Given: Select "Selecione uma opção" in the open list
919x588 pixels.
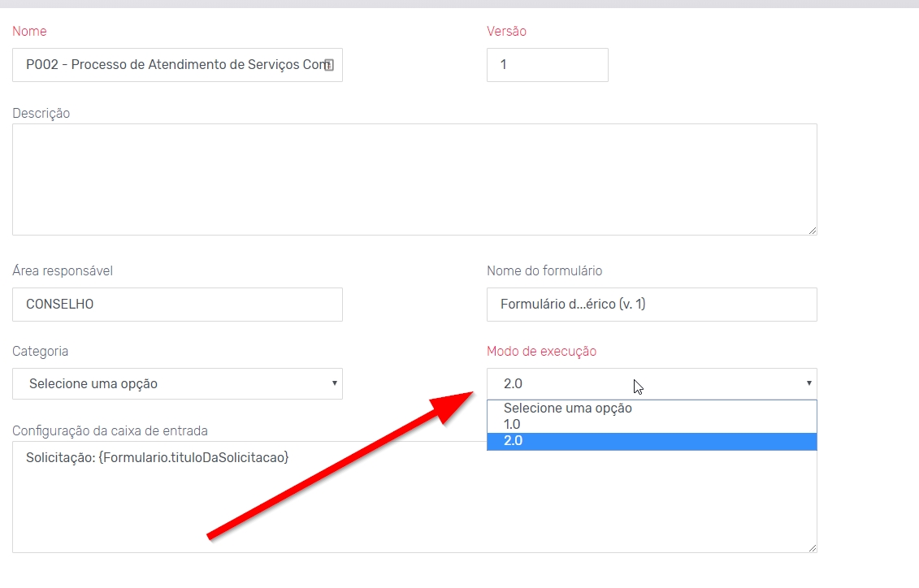Looking at the screenshot, I should pyautogui.click(x=568, y=409).
